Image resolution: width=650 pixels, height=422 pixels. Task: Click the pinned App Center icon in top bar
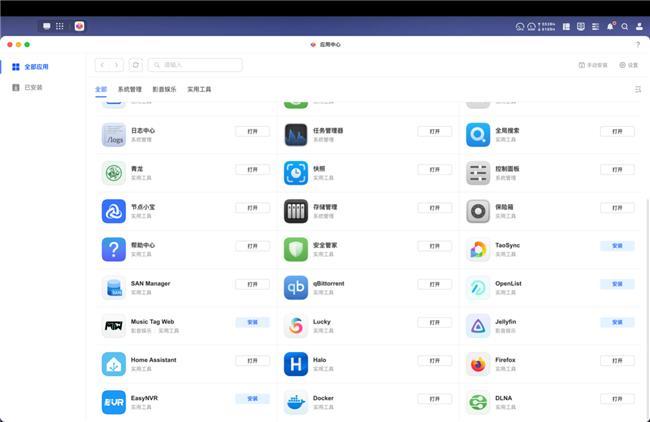[x=80, y=26]
